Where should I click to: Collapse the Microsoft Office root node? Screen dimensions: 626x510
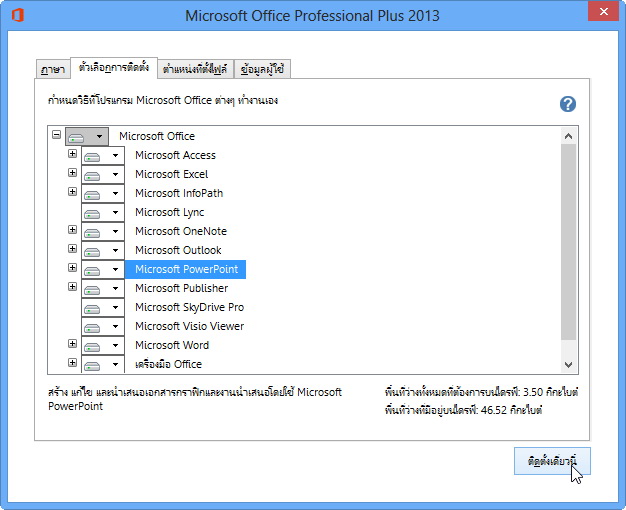(x=56, y=134)
